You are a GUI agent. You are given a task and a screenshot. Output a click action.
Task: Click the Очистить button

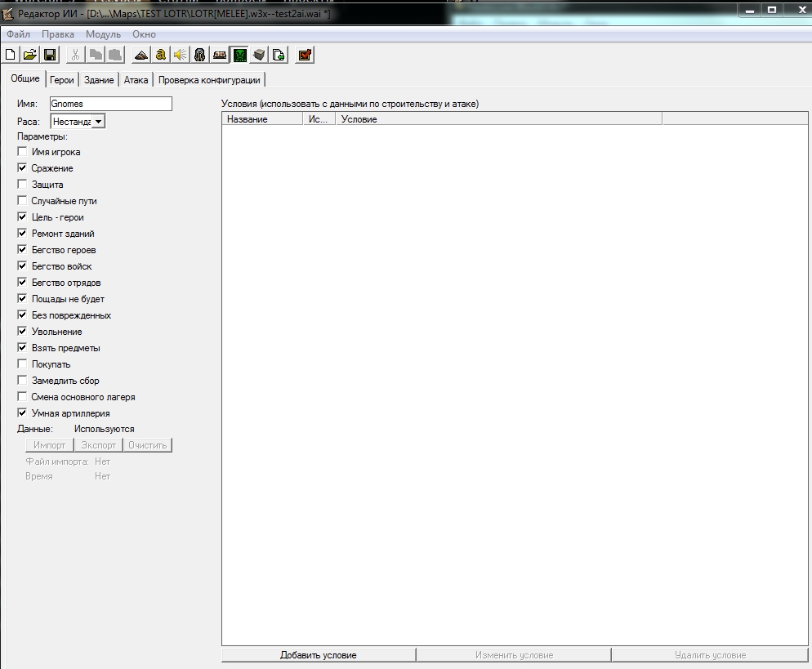148,445
